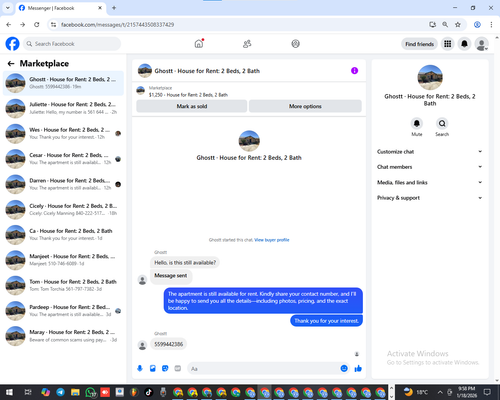Open the Friends icon in top navigation

click(247, 44)
